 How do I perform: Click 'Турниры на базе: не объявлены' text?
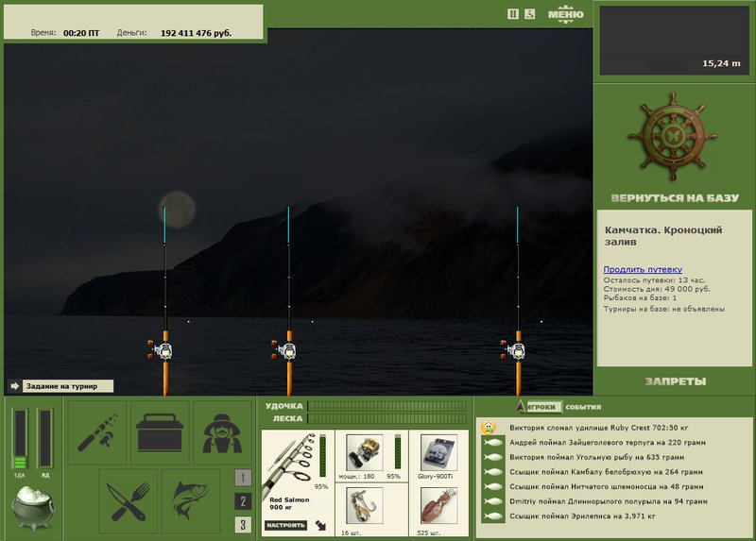tap(664, 309)
